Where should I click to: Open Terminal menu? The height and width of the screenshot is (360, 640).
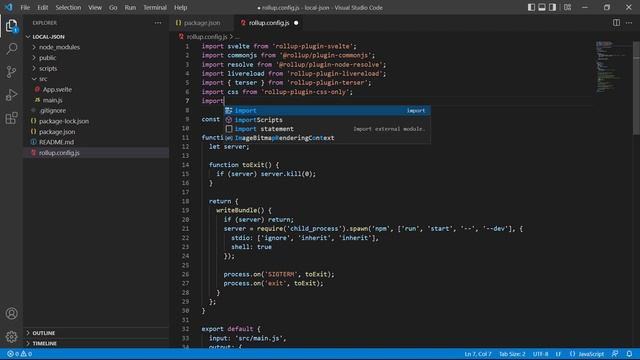(x=155, y=7)
